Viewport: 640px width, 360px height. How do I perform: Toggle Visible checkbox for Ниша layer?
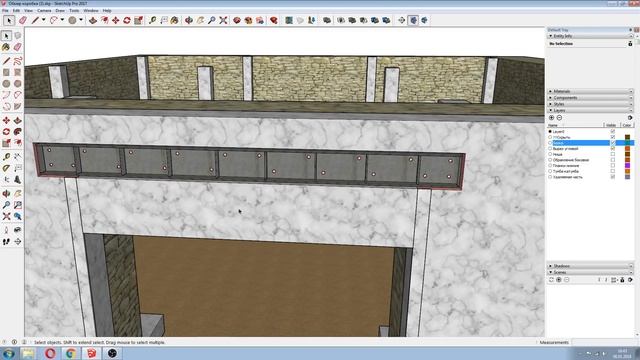(x=613, y=154)
